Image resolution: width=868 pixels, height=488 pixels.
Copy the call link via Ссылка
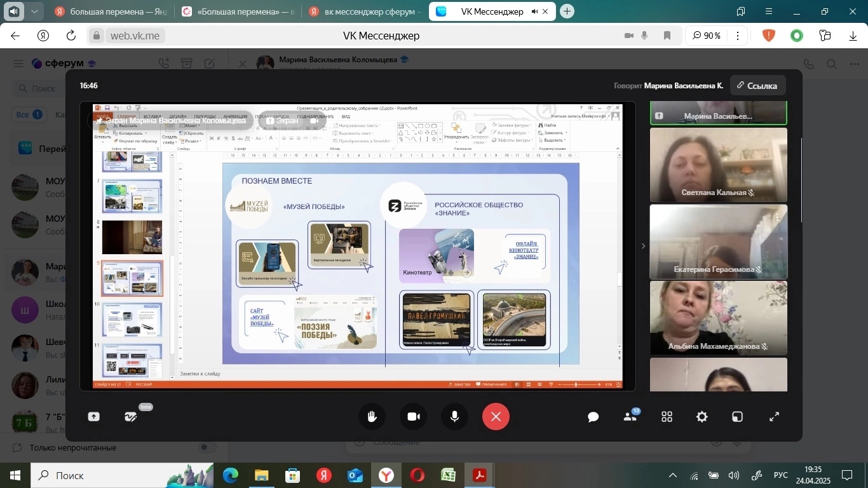coord(757,86)
